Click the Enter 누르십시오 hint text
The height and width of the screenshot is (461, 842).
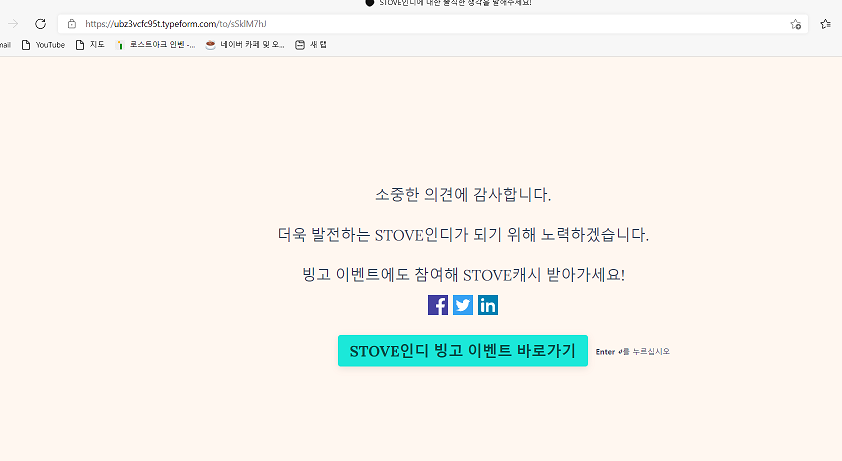pos(633,352)
